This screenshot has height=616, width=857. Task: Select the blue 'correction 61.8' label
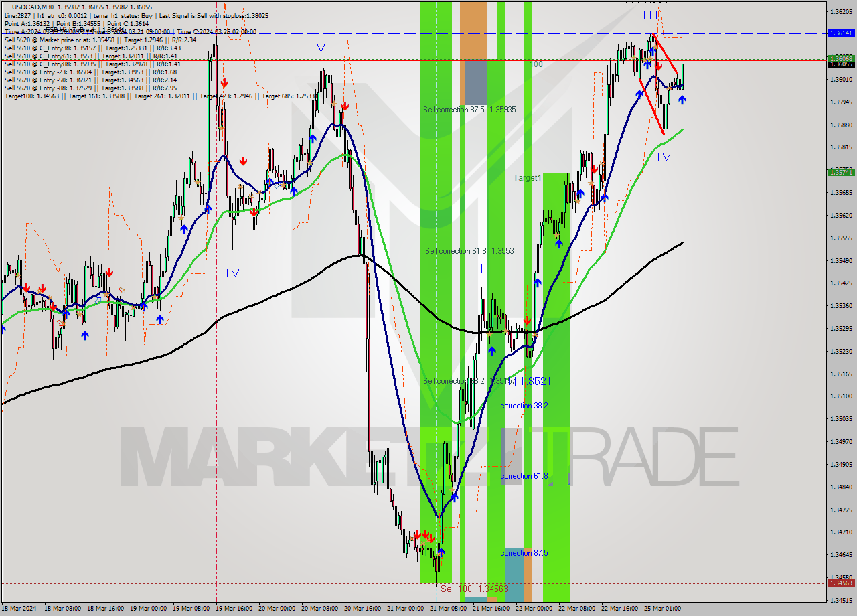[x=524, y=476]
